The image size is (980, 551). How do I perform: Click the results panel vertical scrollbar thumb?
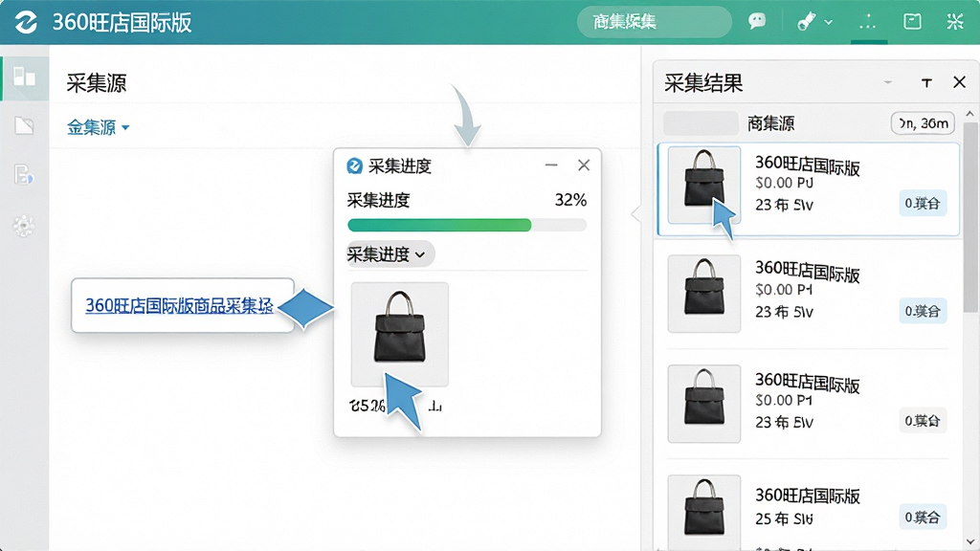pyautogui.click(x=970, y=217)
